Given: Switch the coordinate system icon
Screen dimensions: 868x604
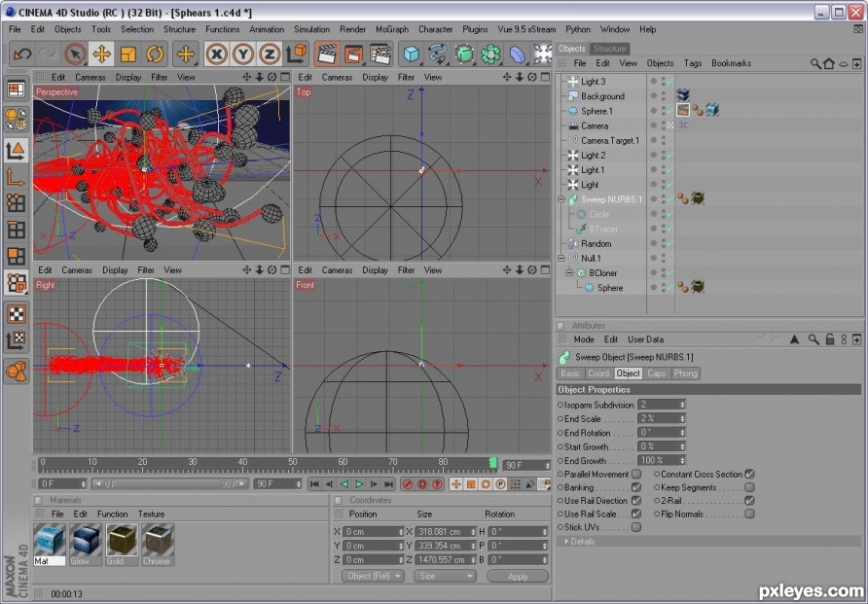Looking at the screenshot, I should [x=297, y=54].
